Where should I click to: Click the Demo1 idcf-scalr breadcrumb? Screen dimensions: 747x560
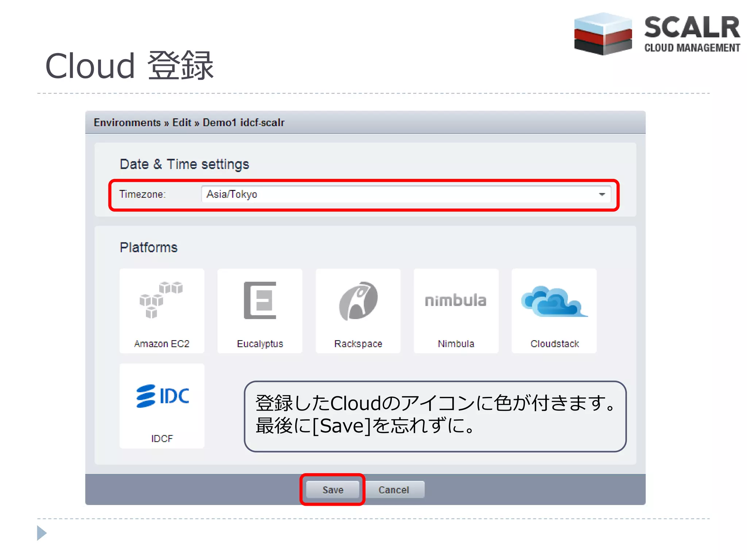tap(243, 122)
